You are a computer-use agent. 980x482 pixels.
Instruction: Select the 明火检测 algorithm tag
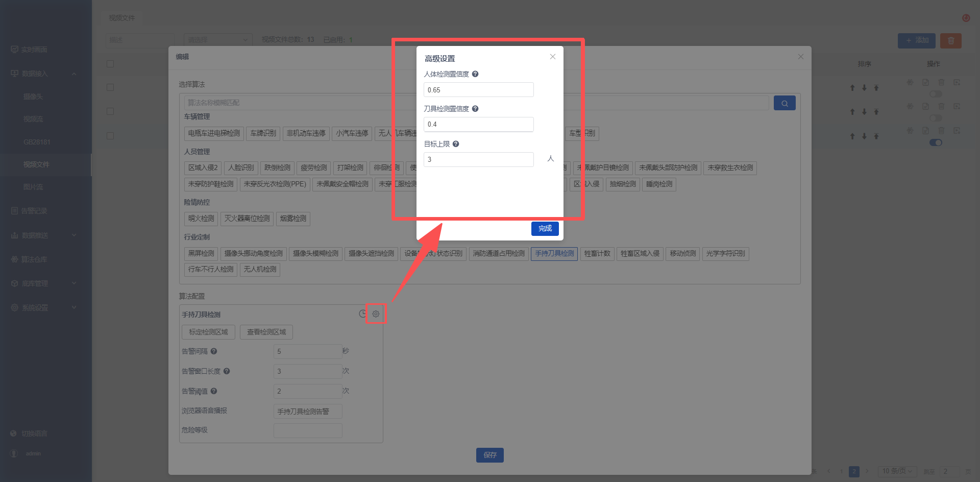coord(201,219)
